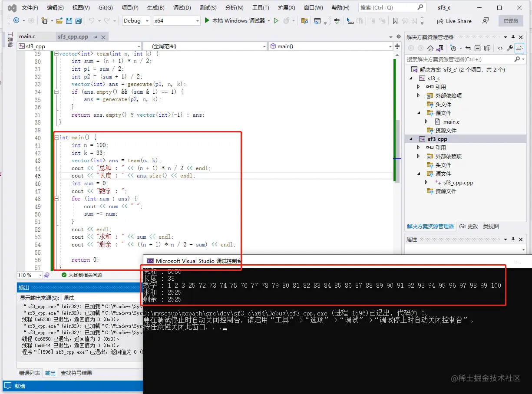Collapse the if block fold at line 34

(x=56, y=92)
